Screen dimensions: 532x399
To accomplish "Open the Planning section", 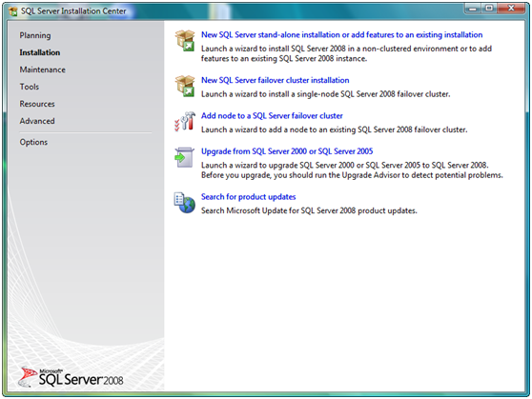I will pyautogui.click(x=35, y=35).
